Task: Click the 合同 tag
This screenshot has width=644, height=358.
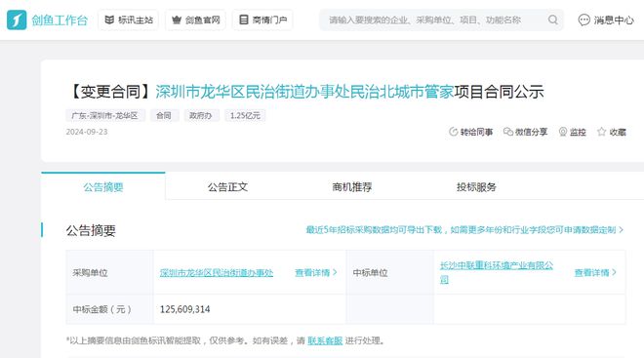Action: [x=164, y=116]
